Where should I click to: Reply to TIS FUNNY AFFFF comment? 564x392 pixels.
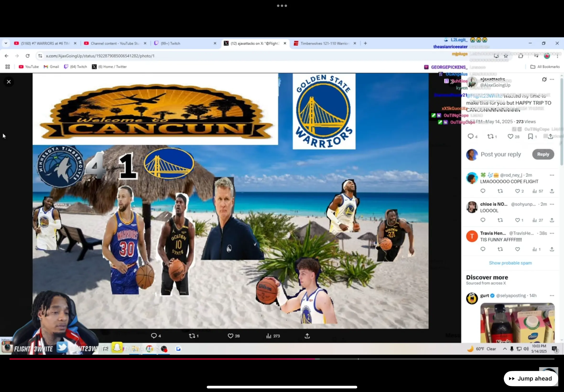tap(483, 249)
